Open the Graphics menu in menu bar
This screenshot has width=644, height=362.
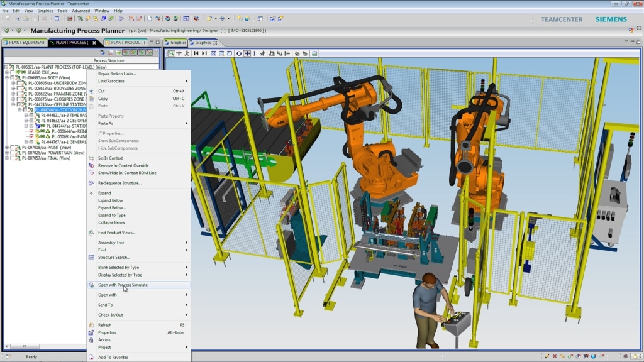(x=45, y=11)
